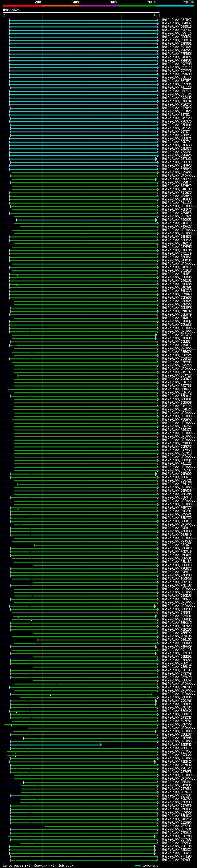Select label UniRef100_P49627

(x=177, y=226)
